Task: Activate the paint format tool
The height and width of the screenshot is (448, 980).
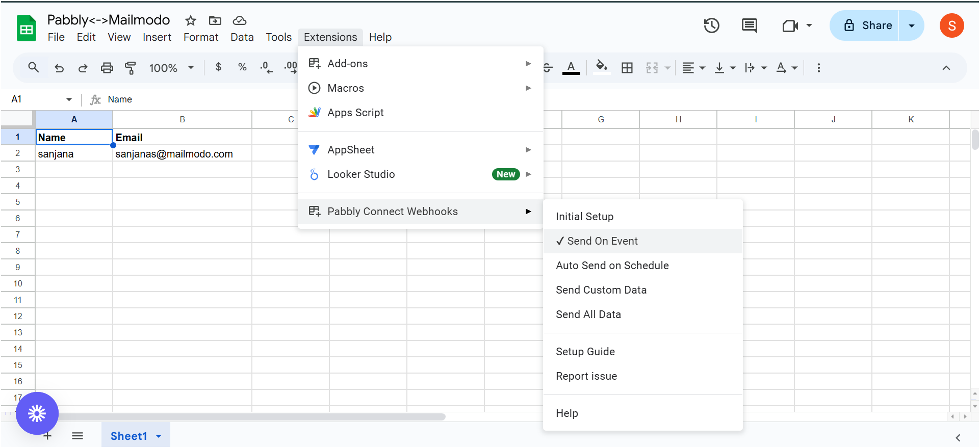Action: pyautogui.click(x=131, y=68)
